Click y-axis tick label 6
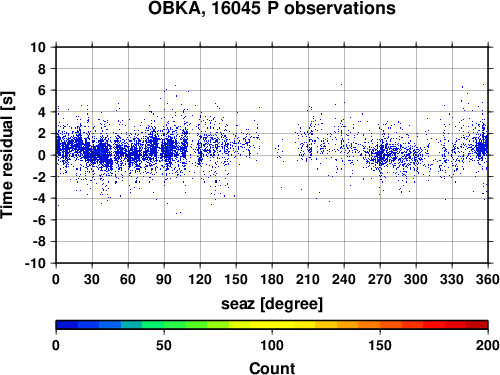 42,90
